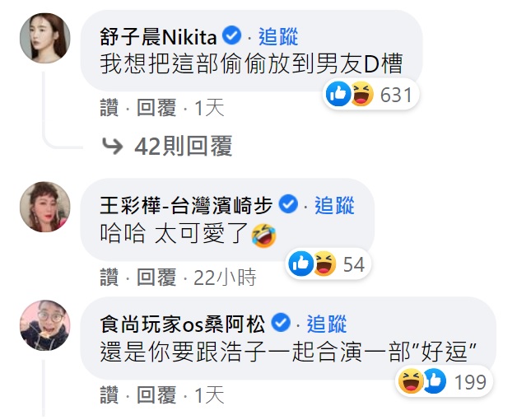Open 王彩樺's profile avatar
This screenshot has height=420, width=517.
click(45, 207)
